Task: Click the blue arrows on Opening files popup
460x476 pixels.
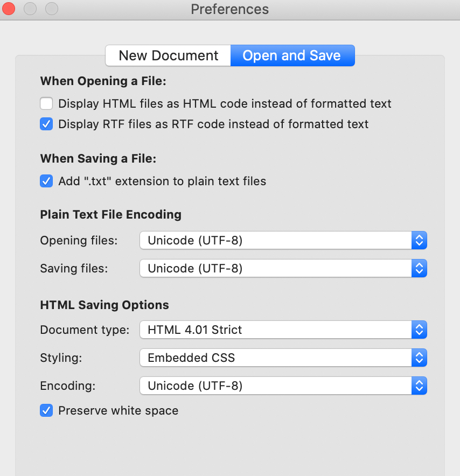Action: [419, 241]
